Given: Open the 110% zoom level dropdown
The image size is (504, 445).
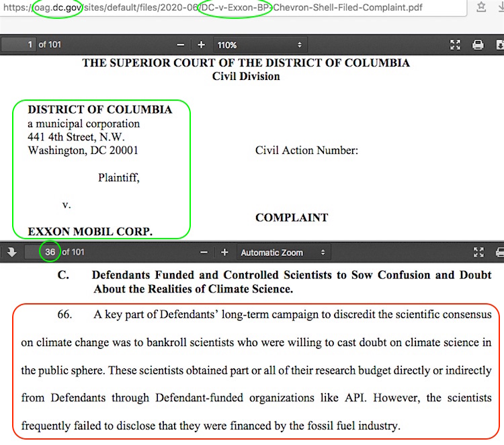Looking at the screenshot, I should [259, 44].
